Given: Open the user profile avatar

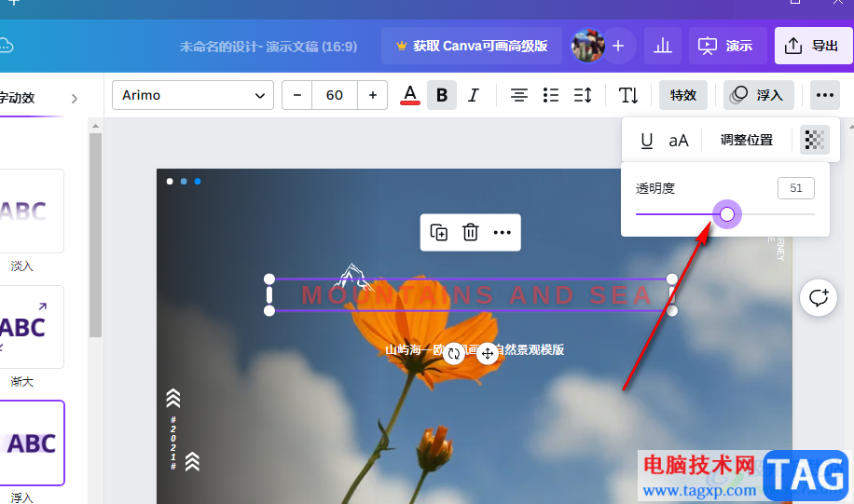Looking at the screenshot, I should [587, 46].
